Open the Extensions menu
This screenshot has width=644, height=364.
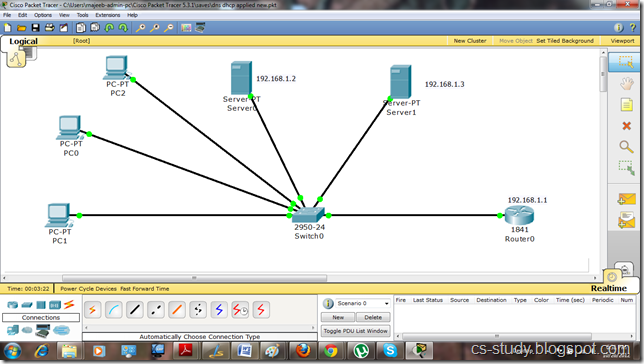(x=108, y=15)
